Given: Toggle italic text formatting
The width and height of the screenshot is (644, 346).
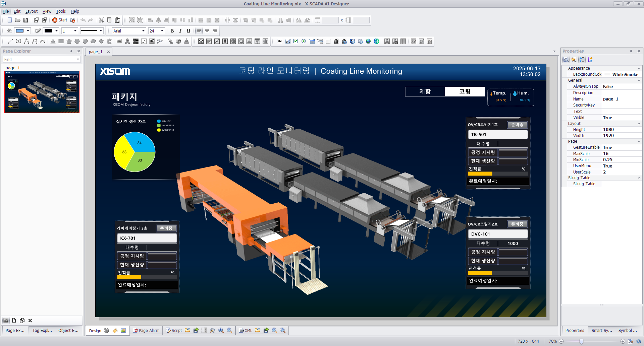Looking at the screenshot, I should tap(180, 31).
